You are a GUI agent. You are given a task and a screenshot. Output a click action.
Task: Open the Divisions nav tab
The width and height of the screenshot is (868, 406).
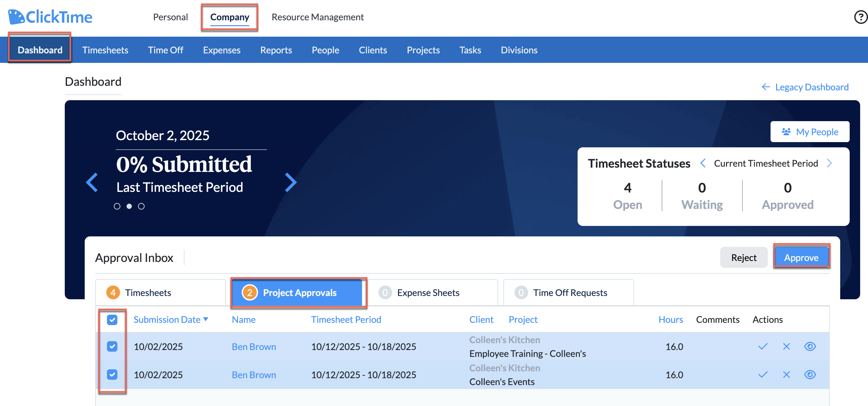click(519, 50)
